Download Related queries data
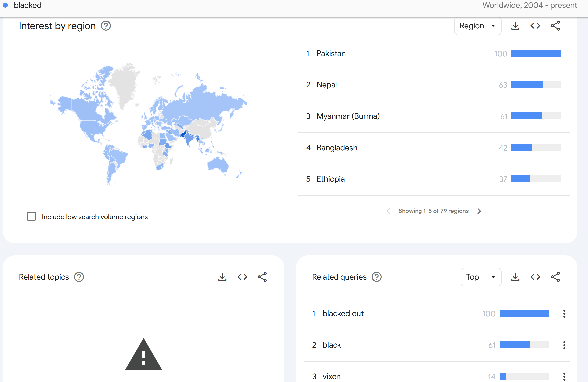Image resolution: width=588 pixels, height=382 pixels. click(515, 277)
